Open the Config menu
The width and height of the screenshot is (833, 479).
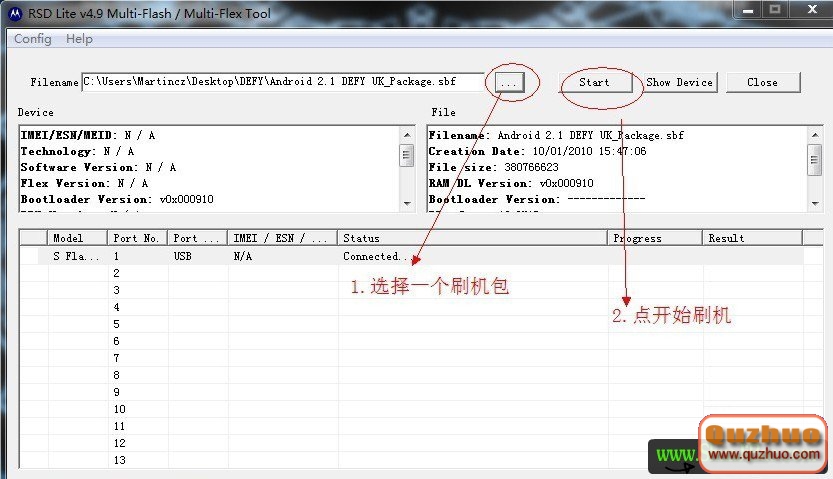click(x=32, y=39)
